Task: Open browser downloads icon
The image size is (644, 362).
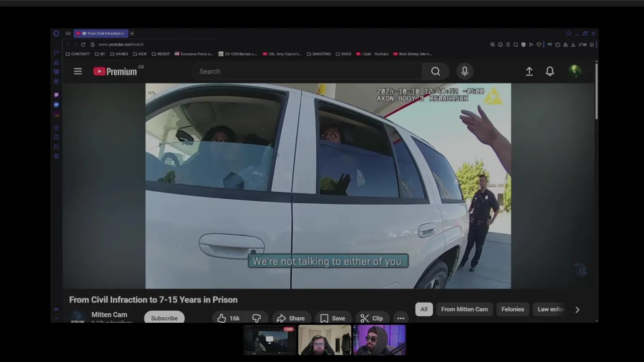Action: [x=573, y=44]
